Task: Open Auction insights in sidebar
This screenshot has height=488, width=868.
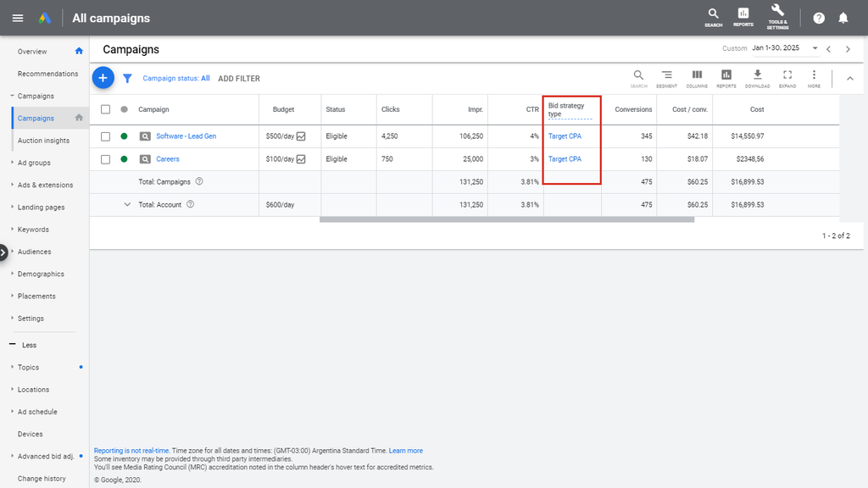Action: (x=43, y=141)
